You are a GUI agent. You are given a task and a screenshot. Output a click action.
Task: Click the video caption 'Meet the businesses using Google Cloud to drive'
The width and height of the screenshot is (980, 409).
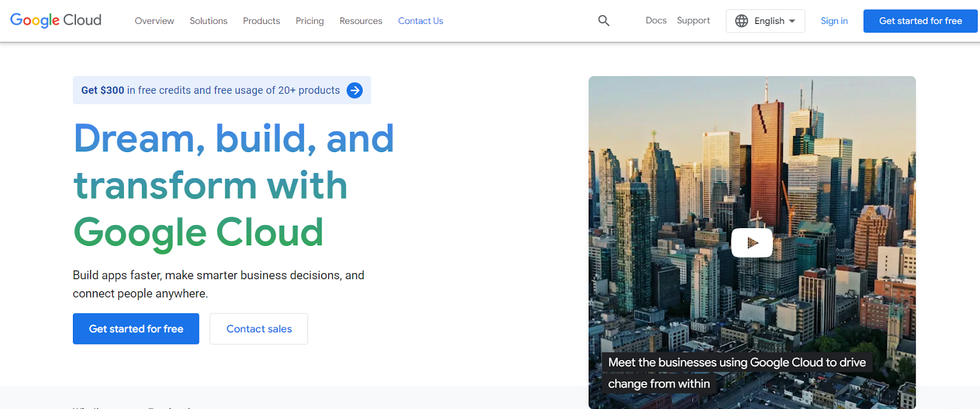pyautogui.click(x=737, y=362)
